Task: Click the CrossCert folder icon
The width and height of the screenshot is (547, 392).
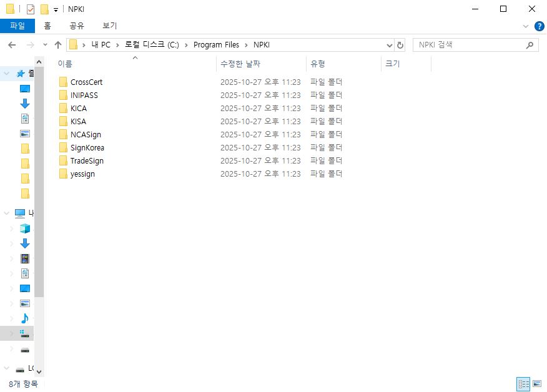Action: [x=63, y=82]
